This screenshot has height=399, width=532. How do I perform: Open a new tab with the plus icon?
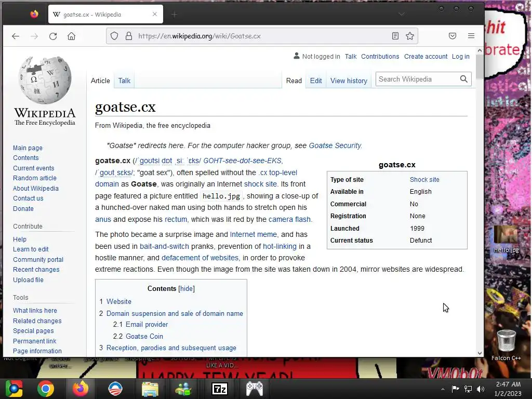click(174, 14)
